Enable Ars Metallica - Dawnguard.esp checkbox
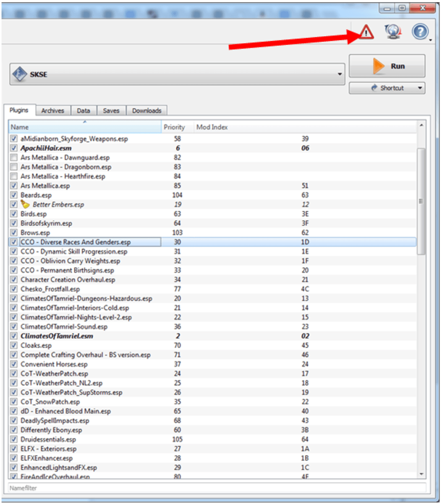This screenshot has width=442, height=504. coord(14,157)
